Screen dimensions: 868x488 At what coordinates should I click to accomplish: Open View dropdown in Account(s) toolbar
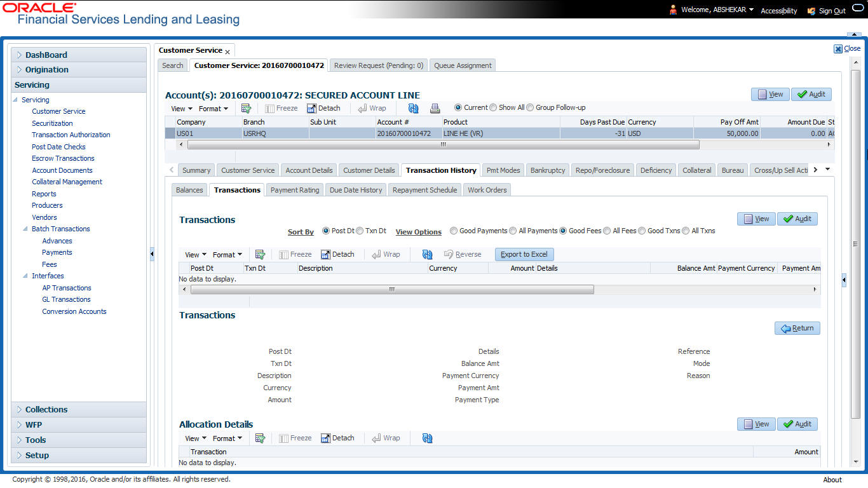coord(182,109)
